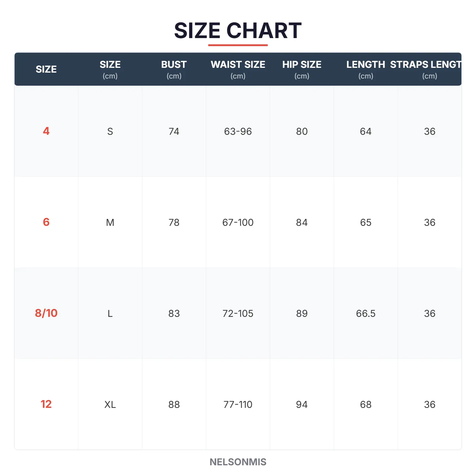Select the waist range 63-96 cell
This screenshot has width=476, height=476.
[x=238, y=131]
